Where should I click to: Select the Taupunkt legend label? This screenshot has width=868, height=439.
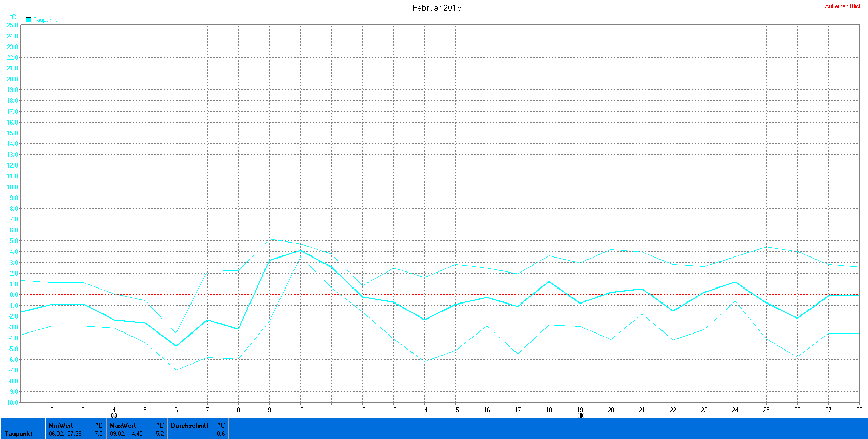pyautogui.click(x=46, y=20)
